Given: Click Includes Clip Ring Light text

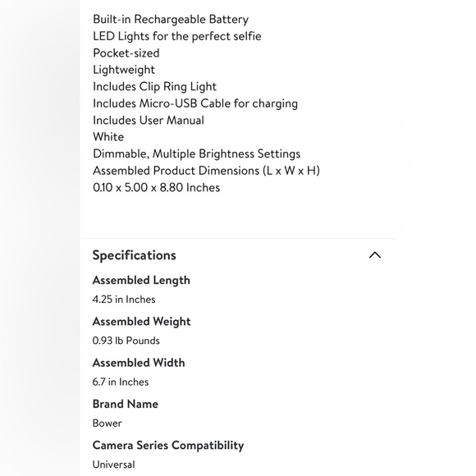Looking at the screenshot, I should [x=155, y=87].
